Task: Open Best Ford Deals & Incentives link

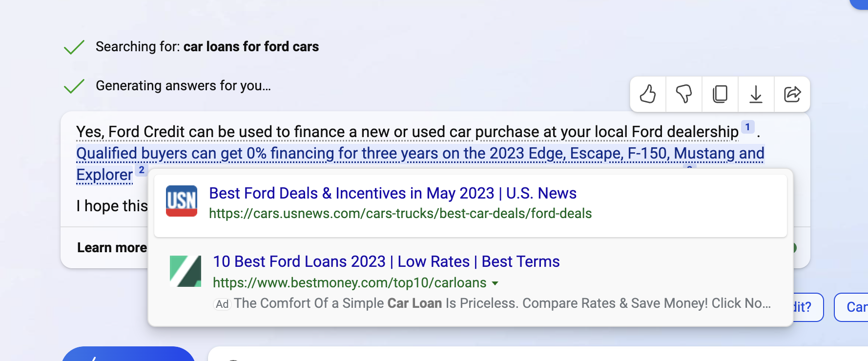Action: [x=393, y=193]
